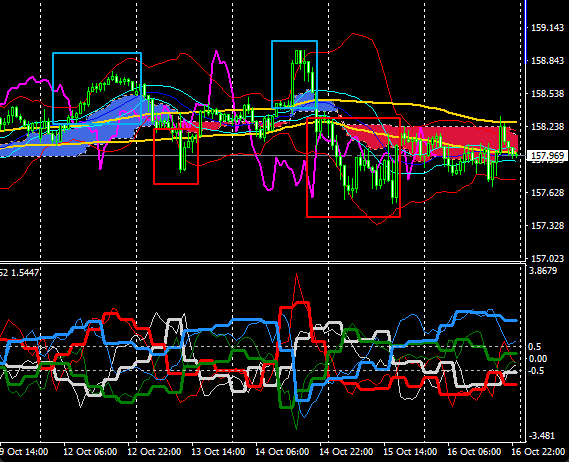Click the 158.538 price axis label
569x462 pixels.
(547, 94)
